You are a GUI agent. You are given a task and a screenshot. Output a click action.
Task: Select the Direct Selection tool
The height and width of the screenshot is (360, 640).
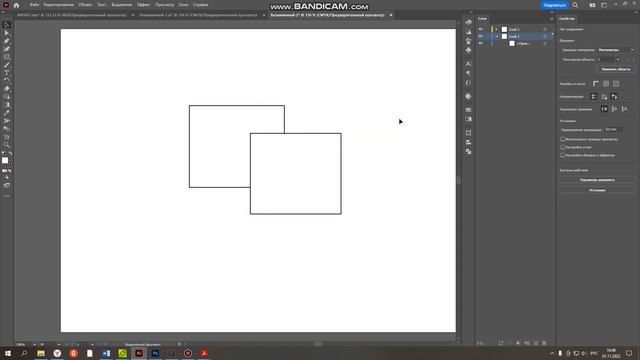tap(7, 33)
